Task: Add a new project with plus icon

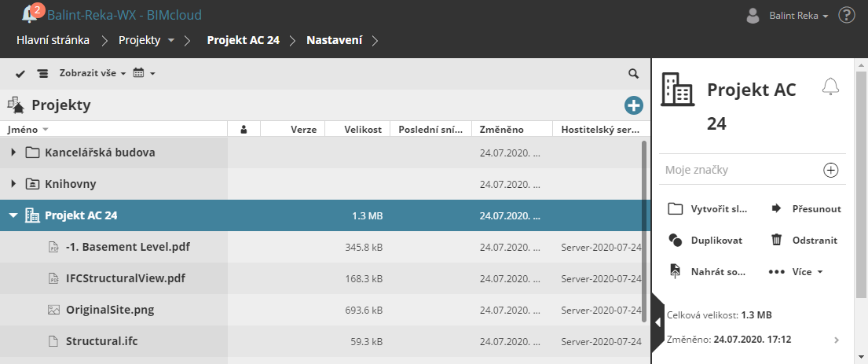Action: pyautogui.click(x=633, y=105)
